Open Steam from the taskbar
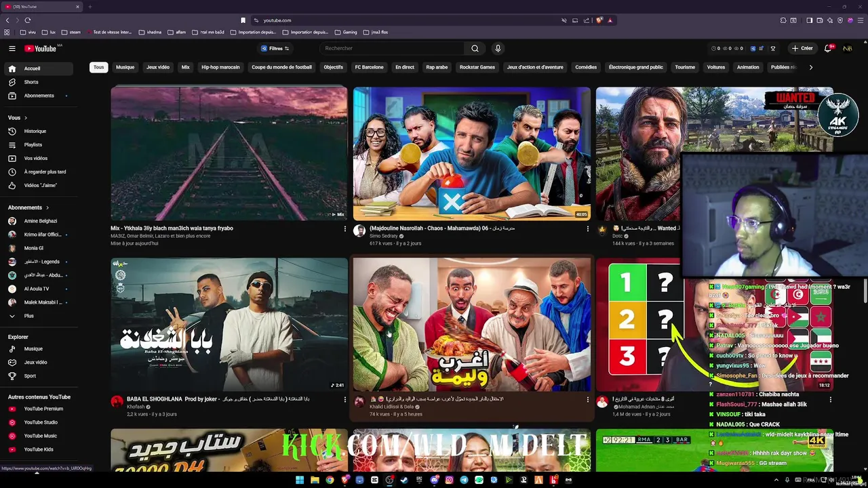Image resolution: width=868 pixels, height=488 pixels. point(404,480)
